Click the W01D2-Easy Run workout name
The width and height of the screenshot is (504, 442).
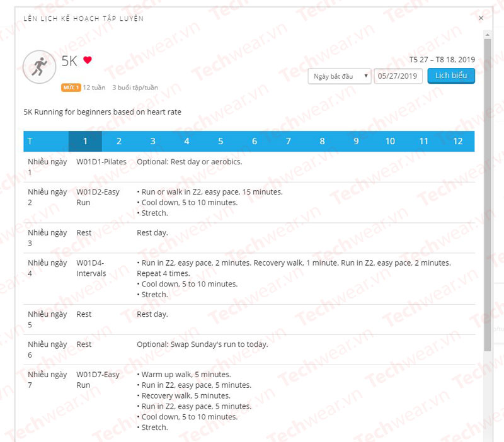(x=98, y=197)
